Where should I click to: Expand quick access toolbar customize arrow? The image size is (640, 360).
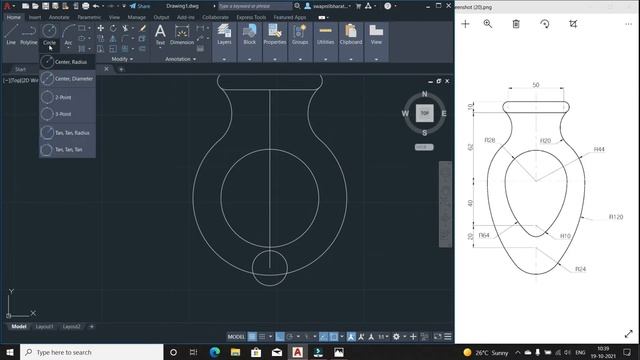(124, 6)
